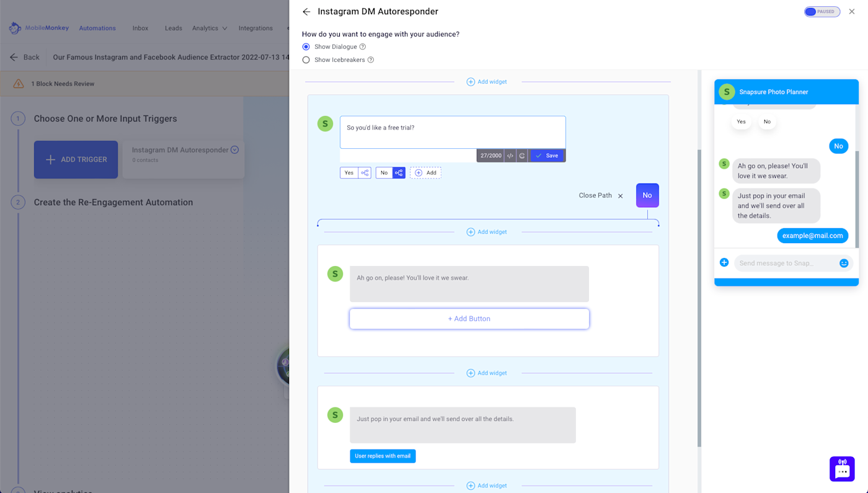Click + Add Button under message
This screenshot has height=493, width=868.
pyautogui.click(x=469, y=319)
